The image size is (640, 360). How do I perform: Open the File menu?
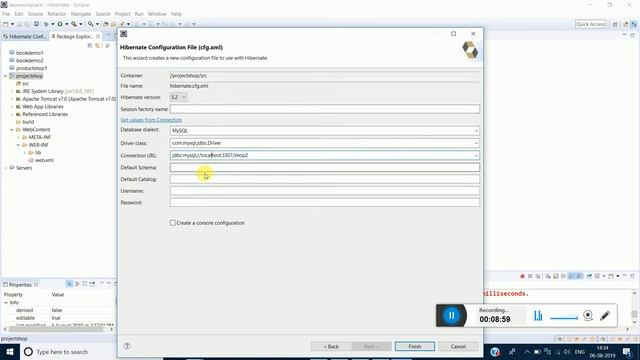pos(6,14)
